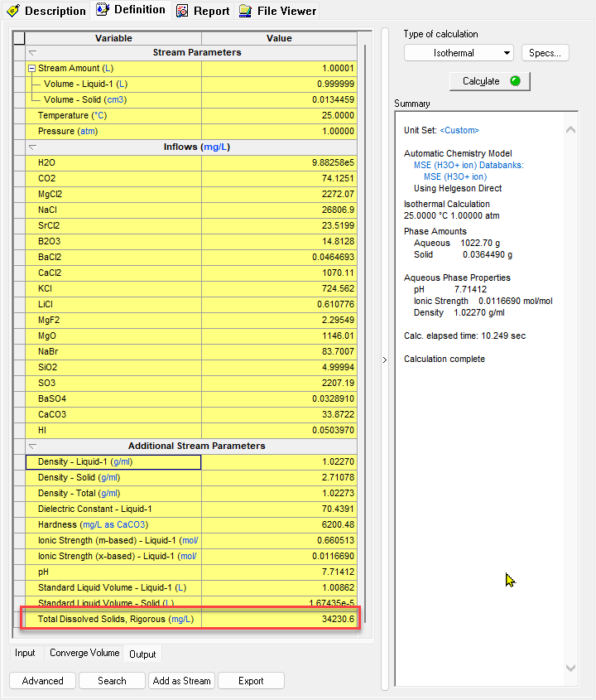Viewport: 596px width, 700px height.
Task: Click the KCl row label
Action: pyautogui.click(x=113, y=288)
